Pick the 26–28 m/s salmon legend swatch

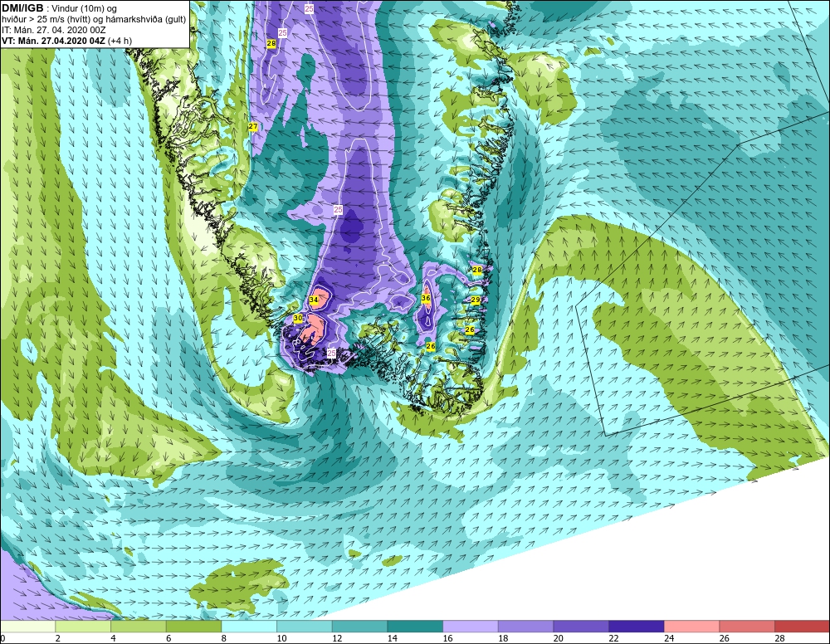coord(747,627)
